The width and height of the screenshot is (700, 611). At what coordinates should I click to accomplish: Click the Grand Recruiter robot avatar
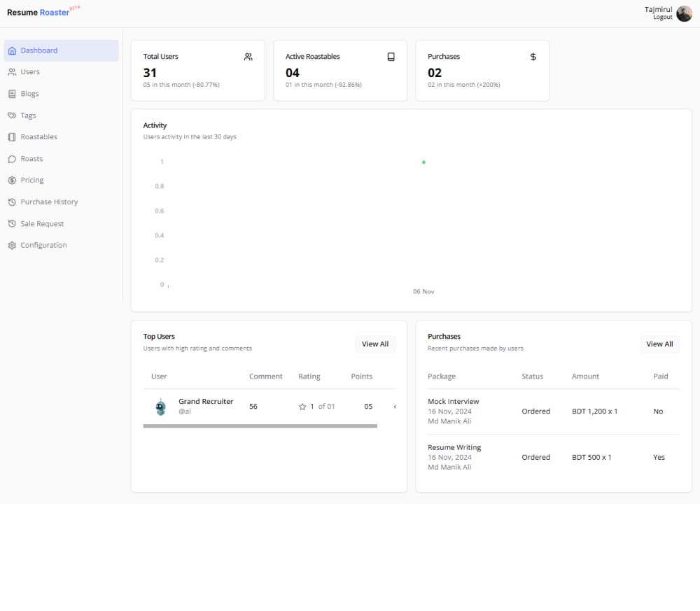coord(161,407)
